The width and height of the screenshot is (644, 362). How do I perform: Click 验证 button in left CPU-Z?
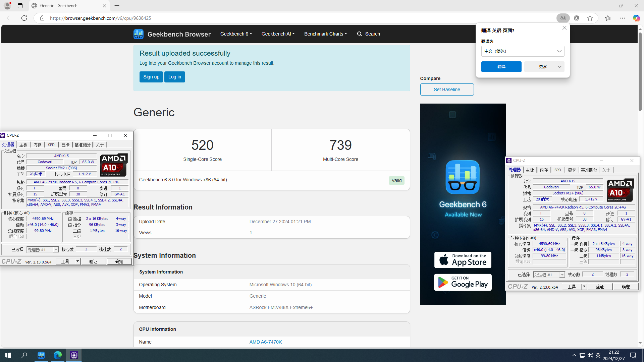click(93, 261)
